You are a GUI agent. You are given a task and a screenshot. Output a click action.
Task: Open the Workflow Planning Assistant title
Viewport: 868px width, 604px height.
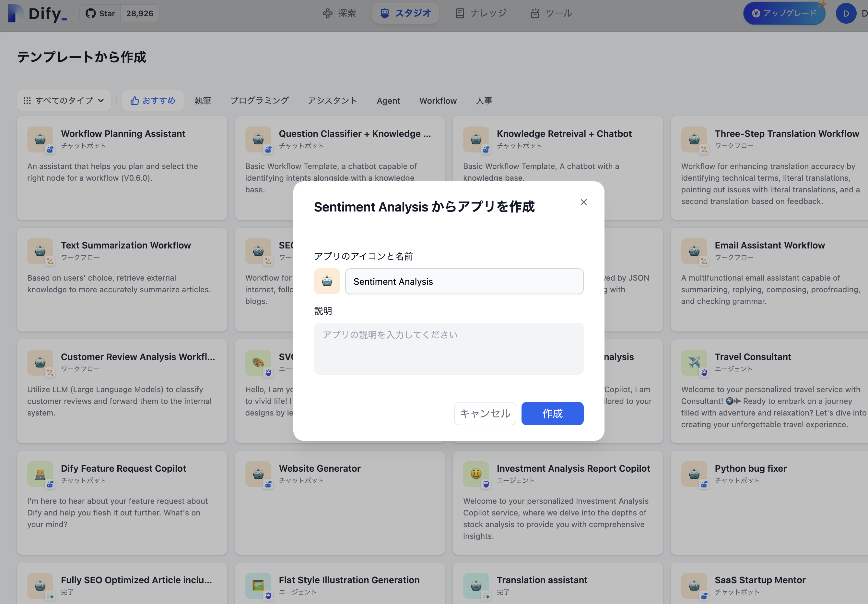(x=123, y=134)
